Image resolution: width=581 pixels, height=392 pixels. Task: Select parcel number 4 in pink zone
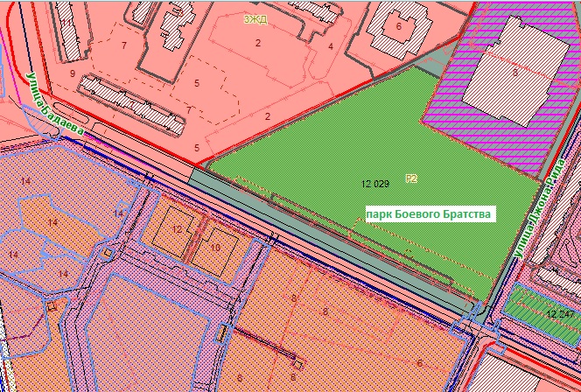click(331, 46)
